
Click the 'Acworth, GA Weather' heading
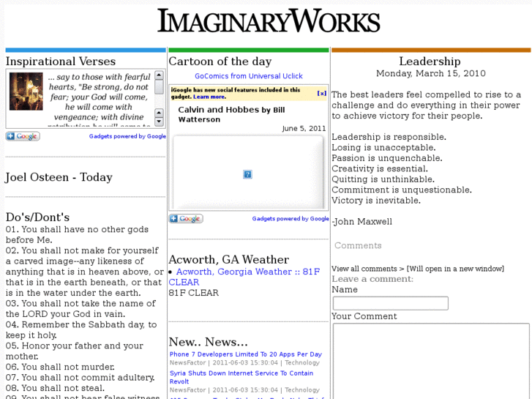click(228, 259)
